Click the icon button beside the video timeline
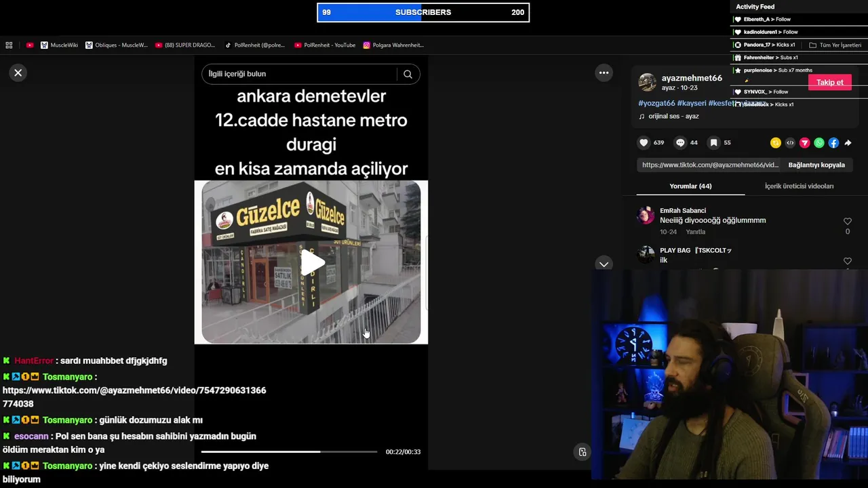This screenshot has height=488, width=868. 583,452
